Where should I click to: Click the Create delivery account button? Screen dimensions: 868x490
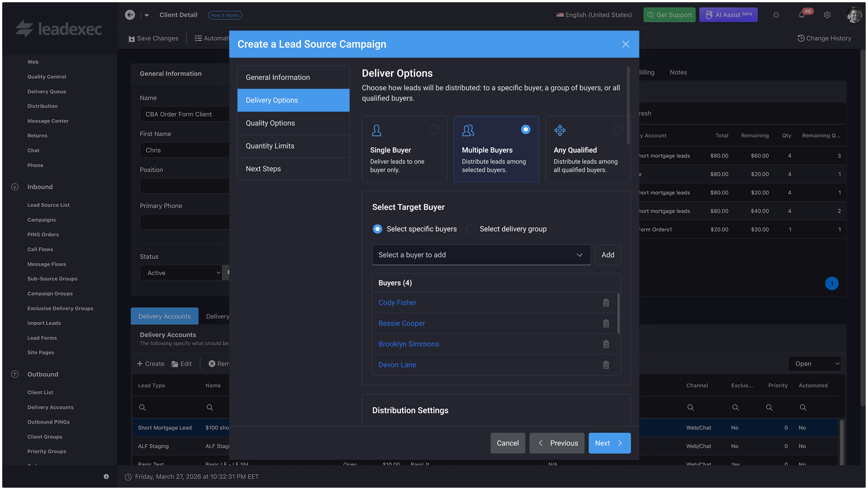[x=151, y=364]
